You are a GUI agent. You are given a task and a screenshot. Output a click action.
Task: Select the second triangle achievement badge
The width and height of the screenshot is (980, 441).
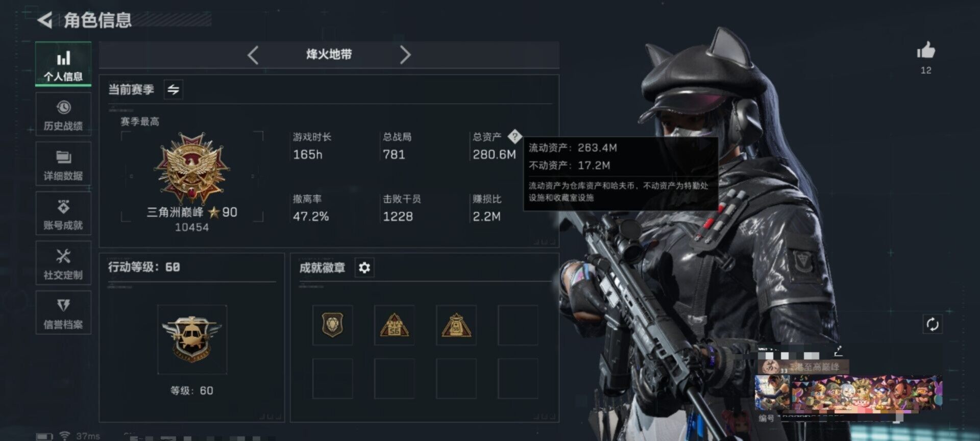point(394,325)
